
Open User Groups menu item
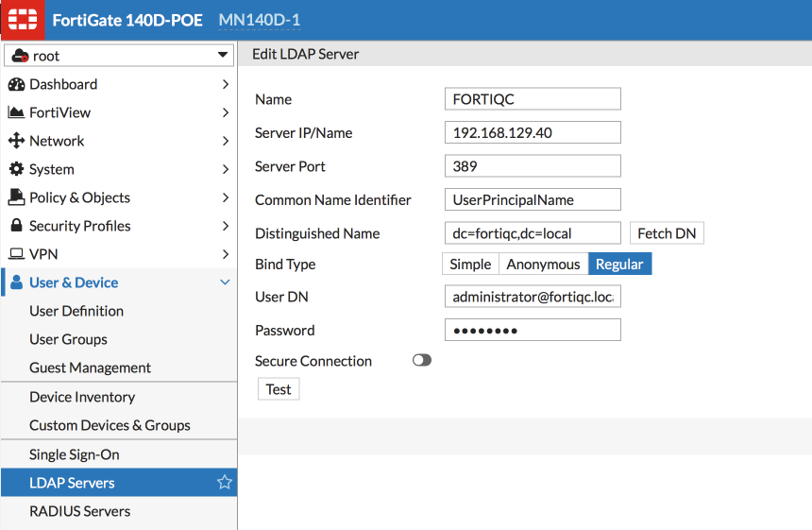[119, 339]
